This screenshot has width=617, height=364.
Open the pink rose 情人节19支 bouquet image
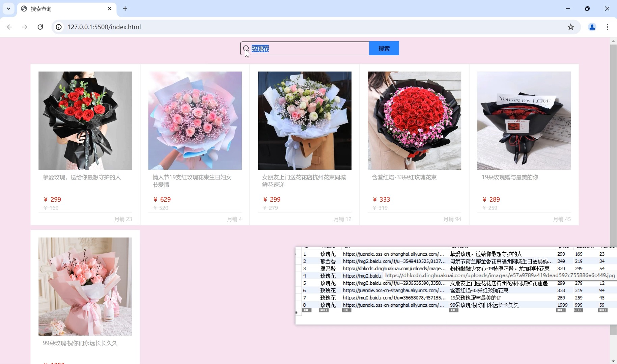point(195,120)
